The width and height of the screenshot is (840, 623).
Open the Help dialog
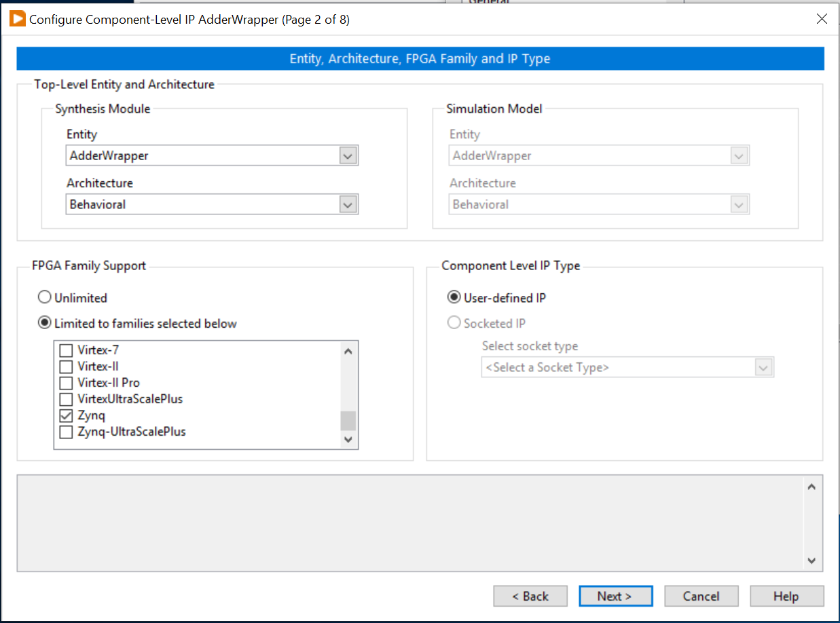pos(786,596)
